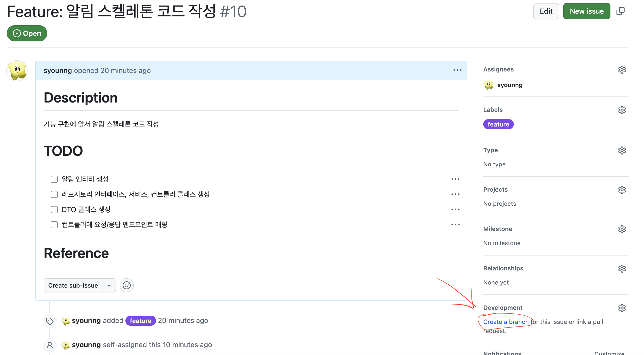Screen dimensions: 644x355
Task: Open the Labels gear settings
Action: pyautogui.click(x=622, y=110)
